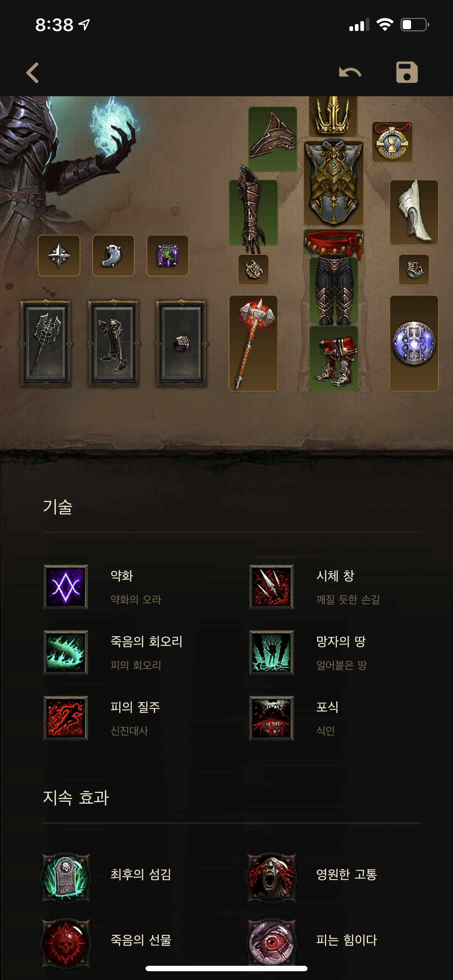Select the red boots equipment slot

[x=333, y=358]
